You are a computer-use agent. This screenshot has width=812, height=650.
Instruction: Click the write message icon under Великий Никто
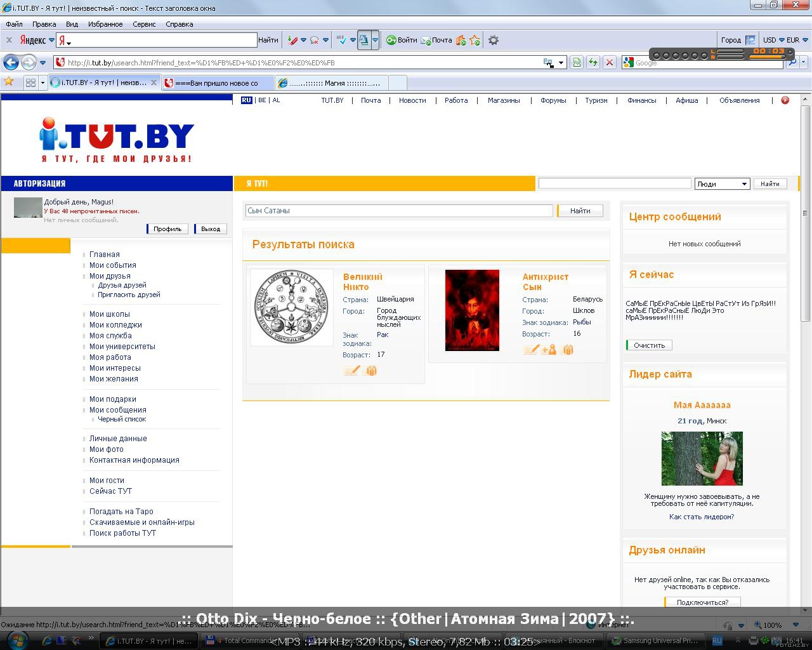click(x=351, y=371)
